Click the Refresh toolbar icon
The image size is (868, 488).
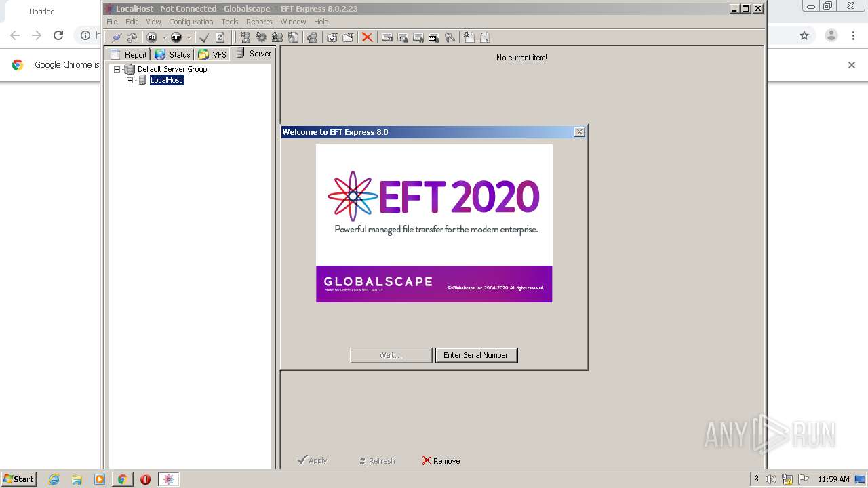click(x=220, y=37)
